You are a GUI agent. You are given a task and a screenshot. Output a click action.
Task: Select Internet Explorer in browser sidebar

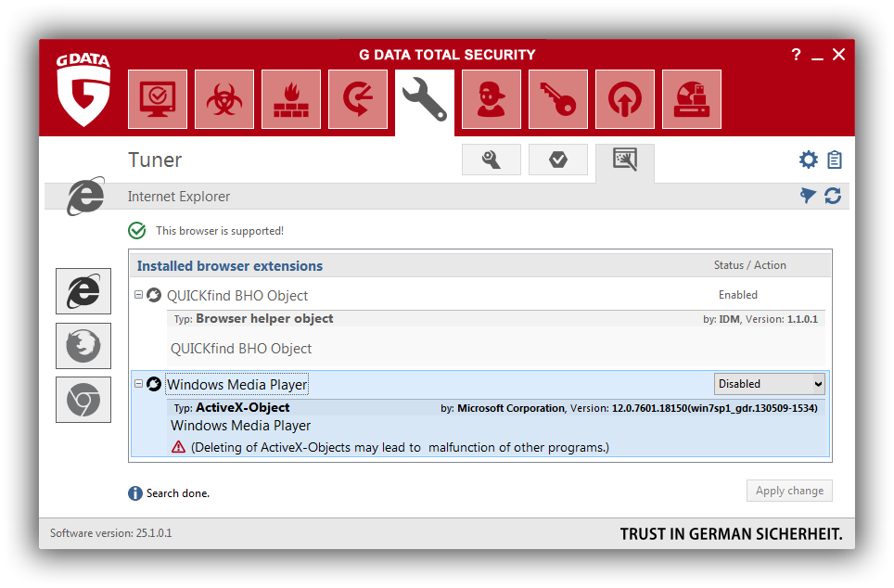[x=83, y=291]
